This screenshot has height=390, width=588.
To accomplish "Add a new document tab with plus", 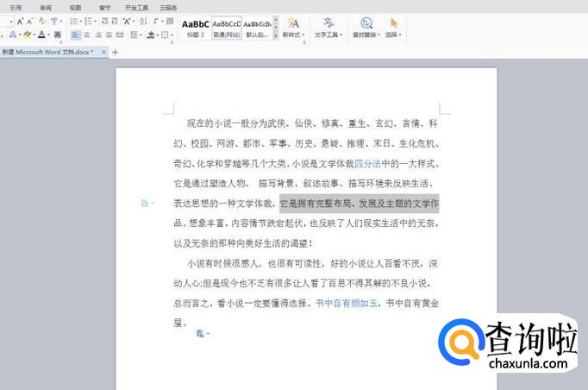I will (x=116, y=52).
